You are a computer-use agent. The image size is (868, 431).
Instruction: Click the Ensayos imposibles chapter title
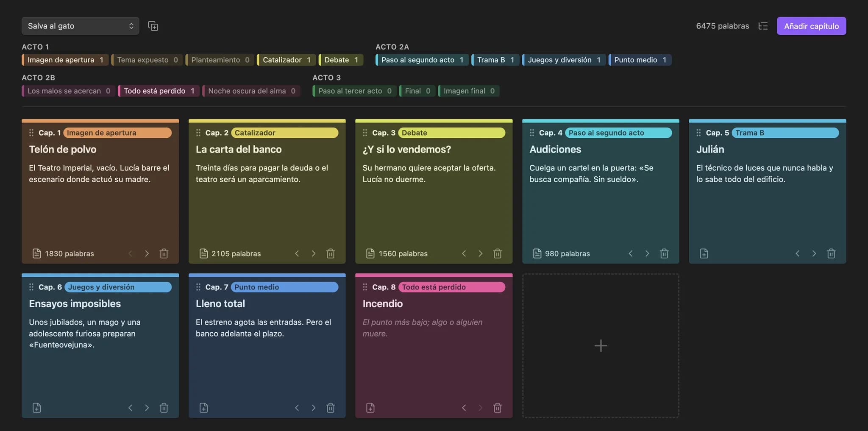click(75, 303)
